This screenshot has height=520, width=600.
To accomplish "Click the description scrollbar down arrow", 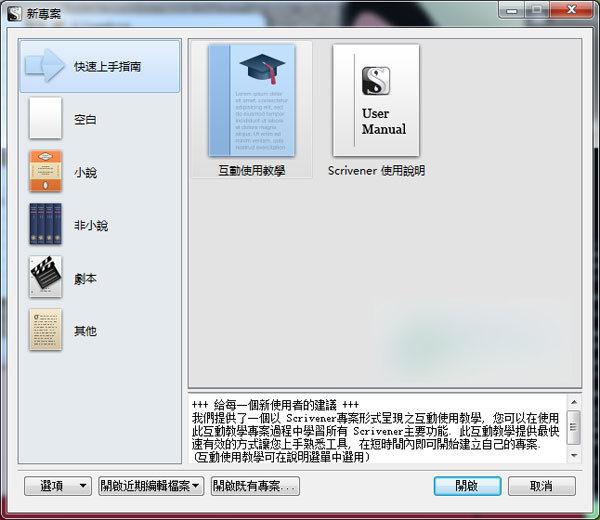I will click(x=573, y=455).
